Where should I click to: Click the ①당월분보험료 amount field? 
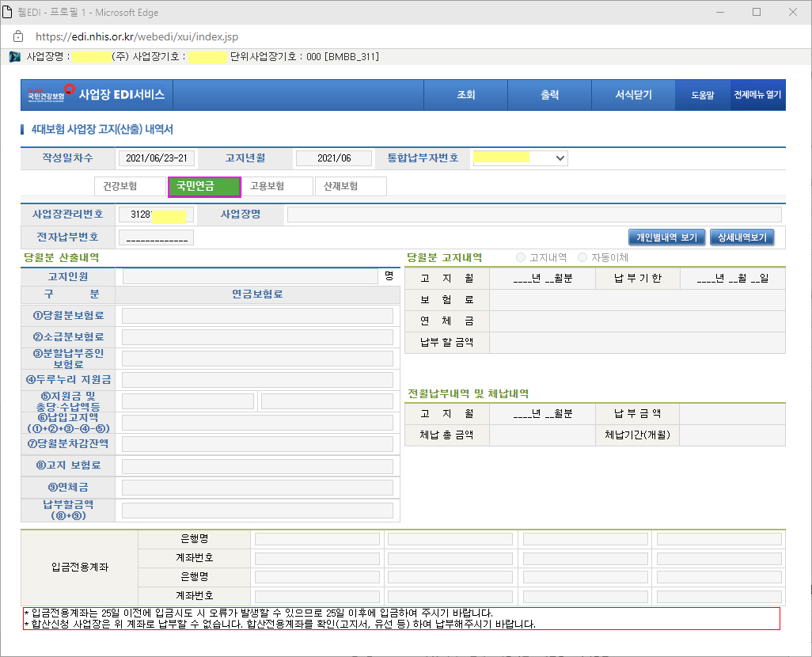(x=257, y=316)
